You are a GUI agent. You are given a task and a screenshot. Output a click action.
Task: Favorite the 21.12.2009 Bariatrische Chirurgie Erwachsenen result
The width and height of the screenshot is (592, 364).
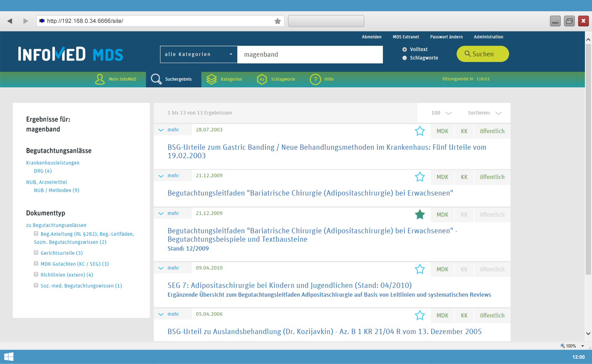coord(420,177)
